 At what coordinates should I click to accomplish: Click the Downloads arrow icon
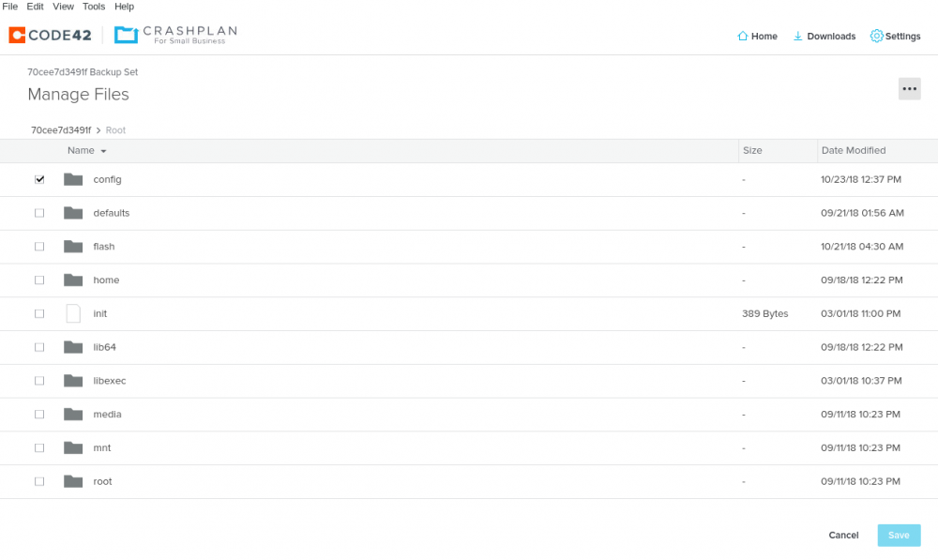[797, 36]
